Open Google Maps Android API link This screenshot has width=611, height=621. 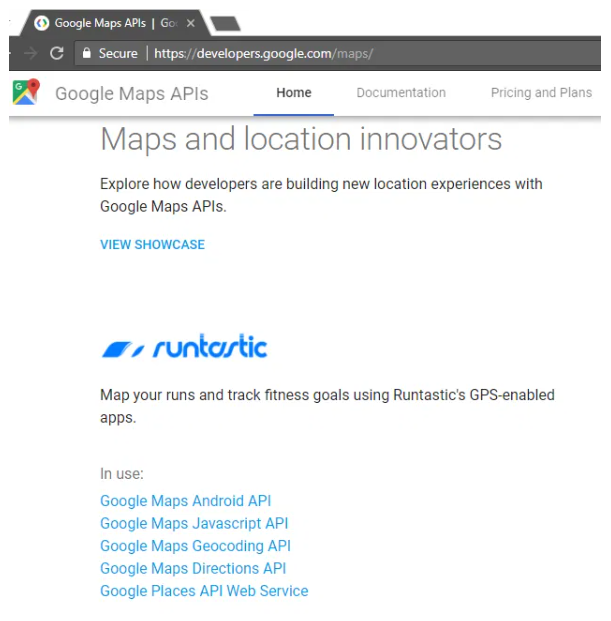pos(186,501)
